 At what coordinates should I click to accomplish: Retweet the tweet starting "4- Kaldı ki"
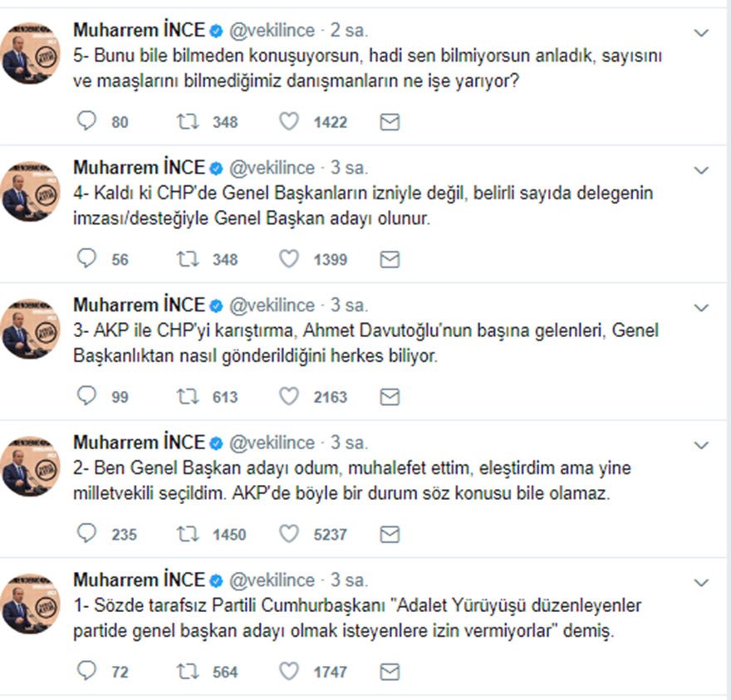coord(187,259)
